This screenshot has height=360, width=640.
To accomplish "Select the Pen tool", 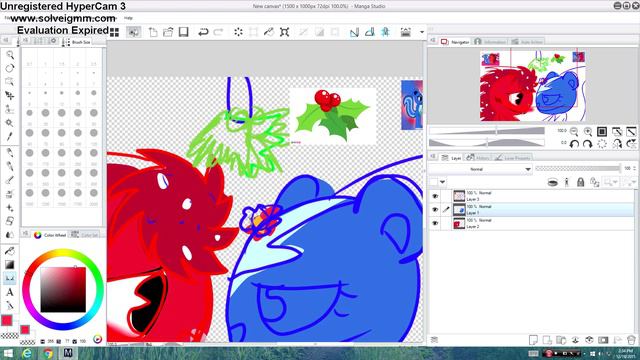I will point(10,153).
